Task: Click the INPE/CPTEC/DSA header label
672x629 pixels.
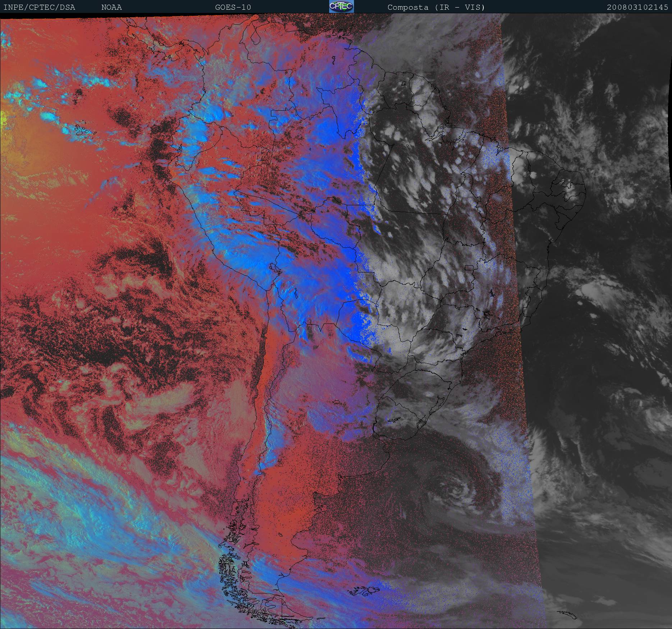Action: [39, 7]
